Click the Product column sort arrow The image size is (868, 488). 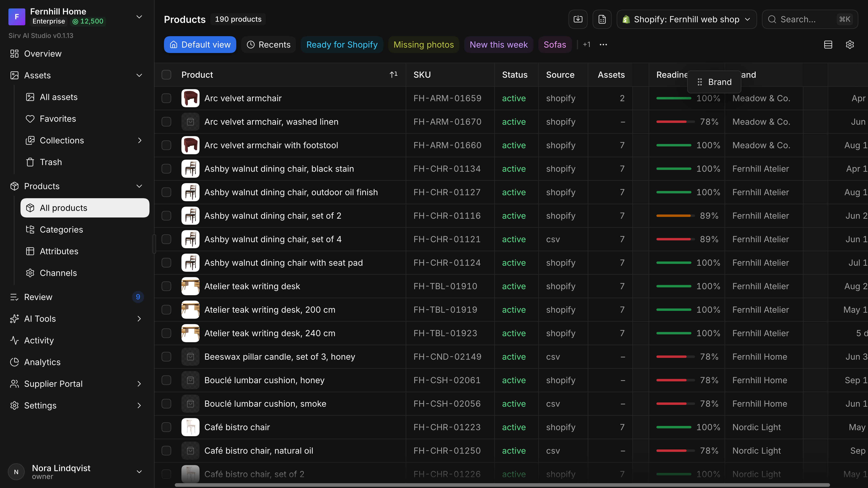coord(394,75)
